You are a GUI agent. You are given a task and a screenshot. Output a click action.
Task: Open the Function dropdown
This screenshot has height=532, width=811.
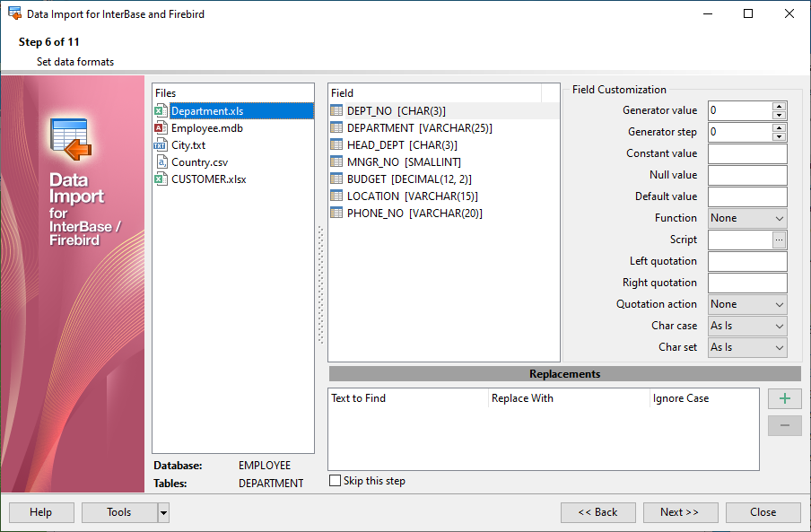(x=747, y=218)
